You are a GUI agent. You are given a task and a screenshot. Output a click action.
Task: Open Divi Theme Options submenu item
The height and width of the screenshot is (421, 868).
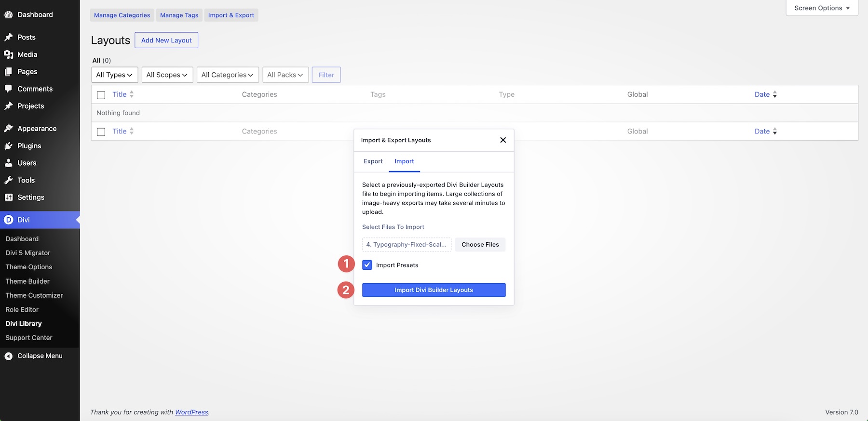[x=29, y=267]
